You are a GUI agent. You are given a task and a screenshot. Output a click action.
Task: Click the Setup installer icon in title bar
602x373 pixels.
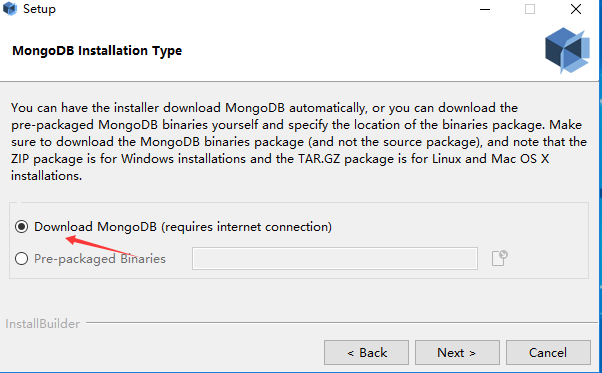click(10, 9)
